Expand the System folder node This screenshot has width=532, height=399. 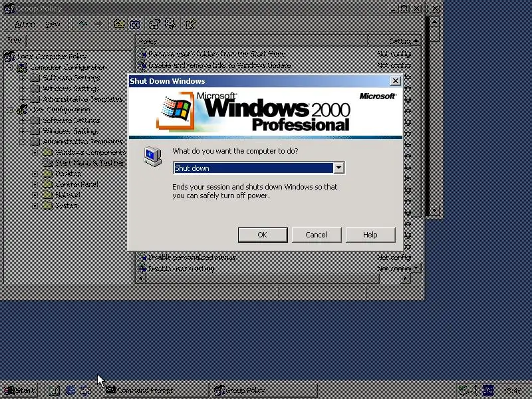35,205
